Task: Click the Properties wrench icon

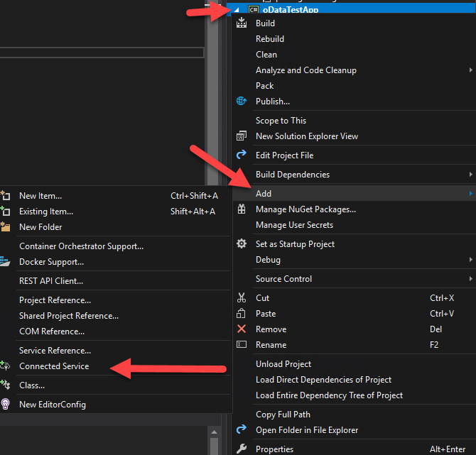Action: 242,449
